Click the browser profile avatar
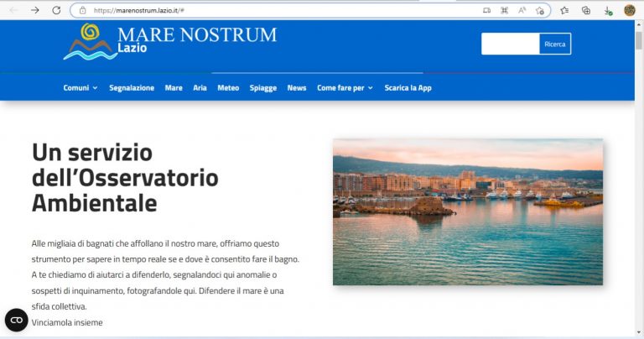This screenshot has width=644, height=339. [630, 10]
